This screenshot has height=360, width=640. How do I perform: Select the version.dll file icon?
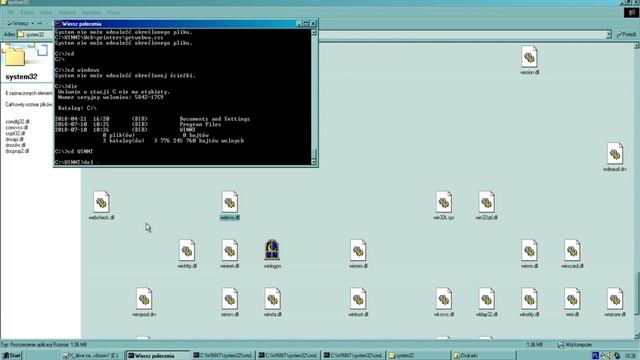tap(529, 57)
